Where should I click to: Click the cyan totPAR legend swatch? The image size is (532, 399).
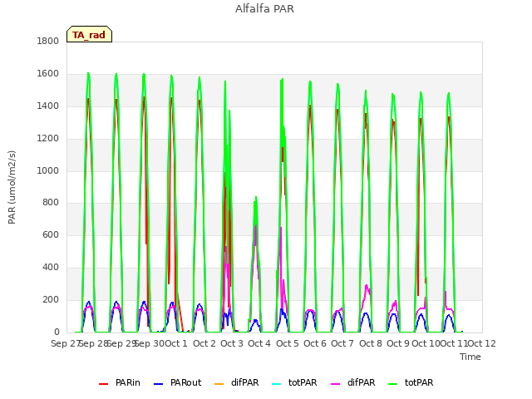(277, 384)
